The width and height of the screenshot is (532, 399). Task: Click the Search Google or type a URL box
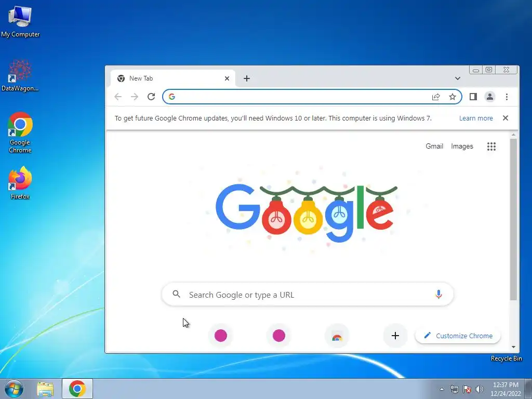[x=308, y=294]
